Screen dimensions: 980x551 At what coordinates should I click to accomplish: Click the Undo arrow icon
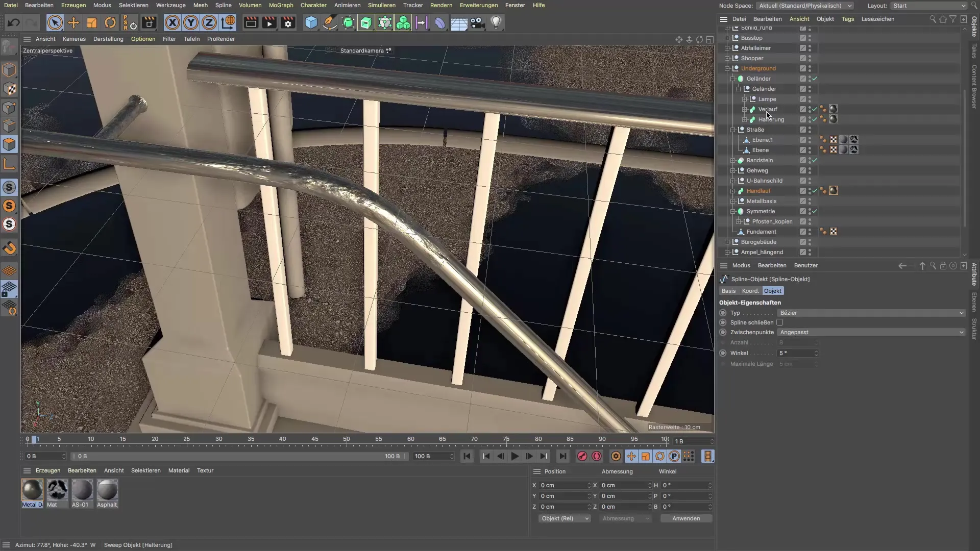click(x=14, y=22)
